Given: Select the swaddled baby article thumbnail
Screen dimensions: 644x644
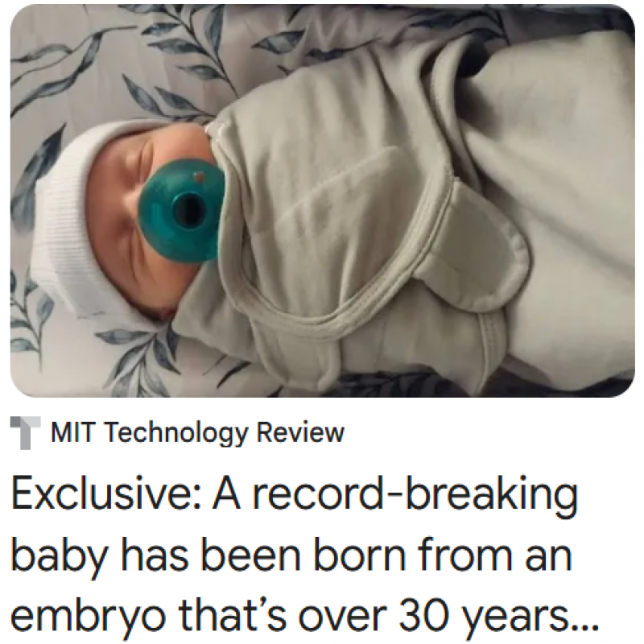Looking at the screenshot, I should click(323, 200).
